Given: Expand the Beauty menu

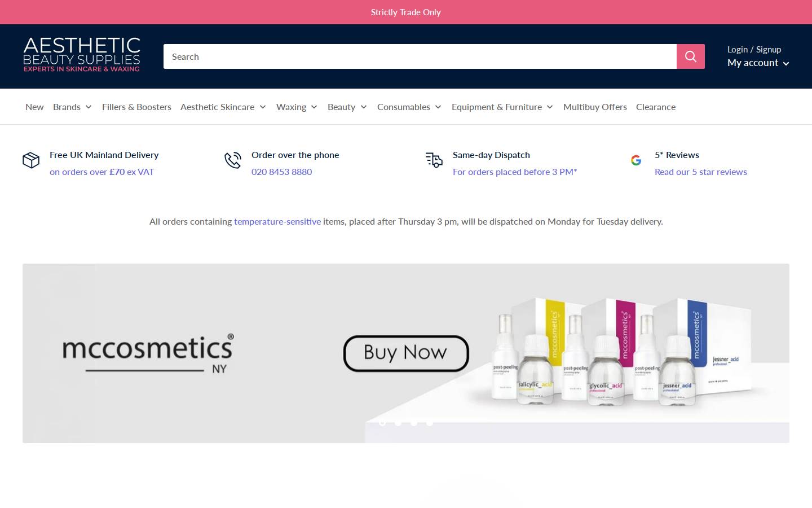Looking at the screenshot, I should pyautogui.click(x=347, y=107).
